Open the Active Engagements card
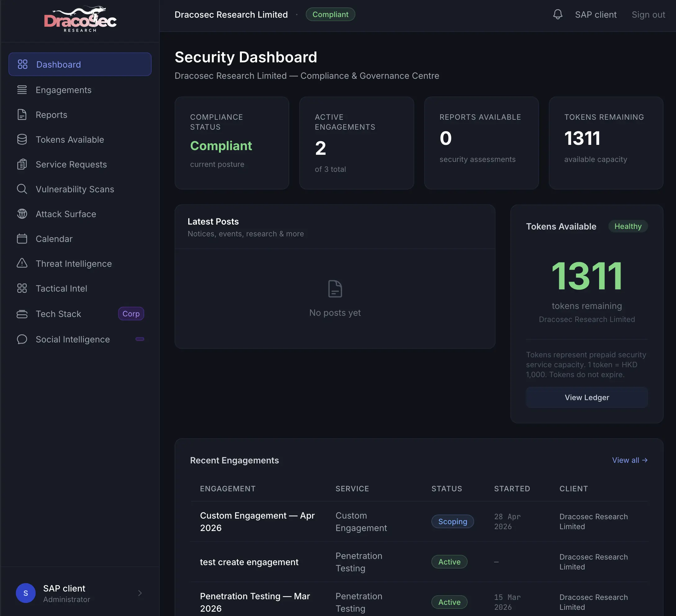This screenshot has width=676, height=616. (356, 143)
